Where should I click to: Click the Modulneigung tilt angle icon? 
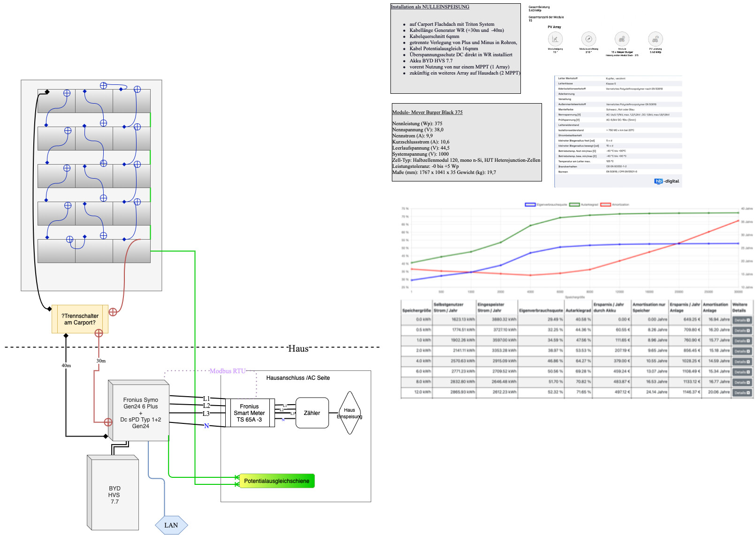coord(555,39)
